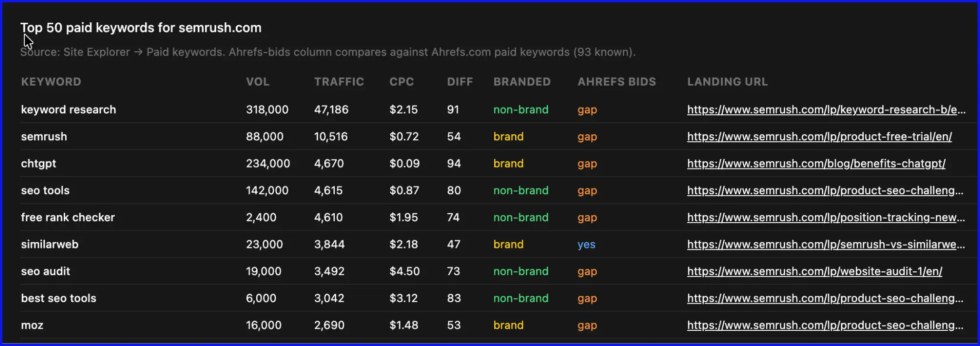The height and width of the screenshot is (346, 980).
Task: Open the website-audit landing URL
Action: [815, 271]
